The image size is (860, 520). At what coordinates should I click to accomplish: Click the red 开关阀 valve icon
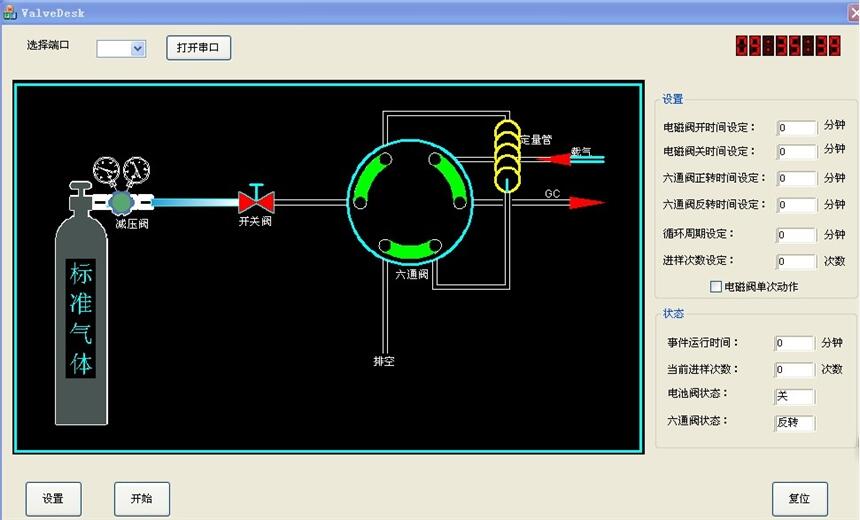coord(256,201)
